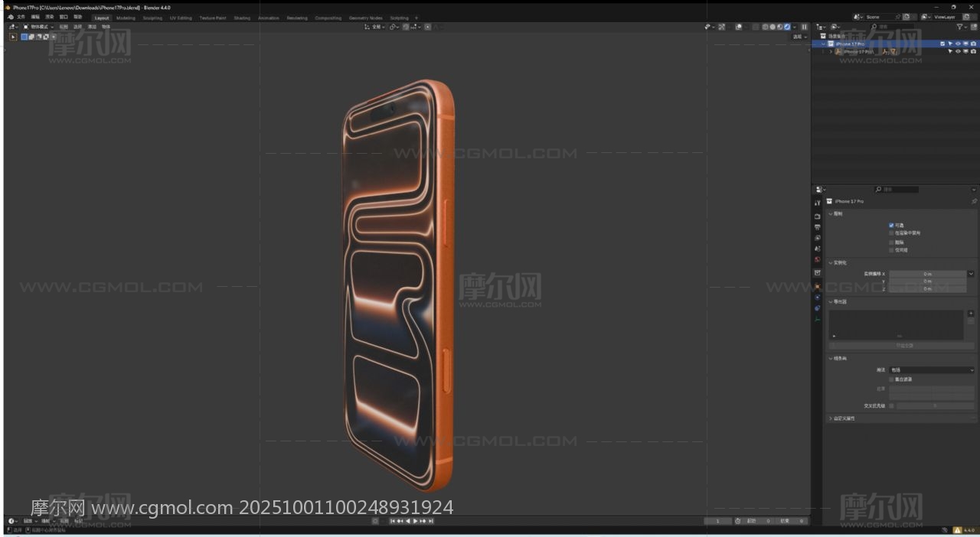Click the play animation button in timeline
Image resolution: width=980 pixels, height=537 pixels.
[416, 521]
